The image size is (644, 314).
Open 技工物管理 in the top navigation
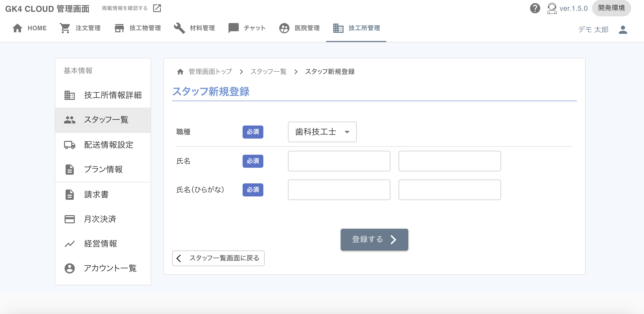[138, 28]
